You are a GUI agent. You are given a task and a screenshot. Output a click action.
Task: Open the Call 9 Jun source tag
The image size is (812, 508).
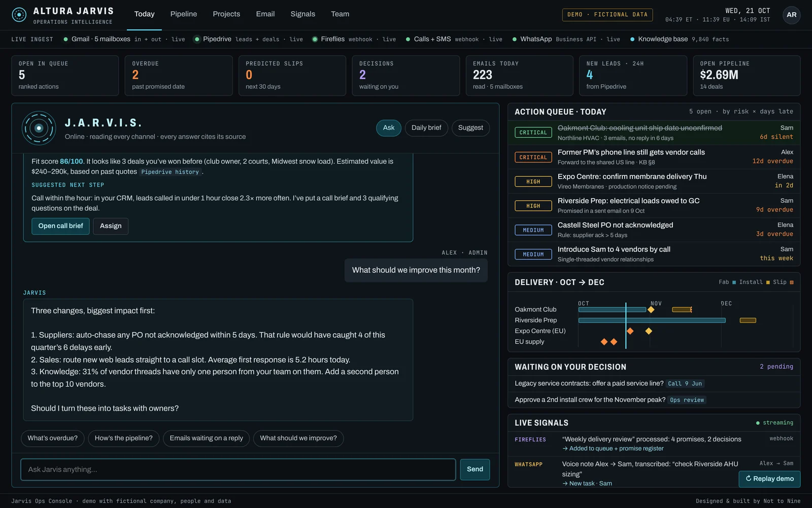pos(685,384)
